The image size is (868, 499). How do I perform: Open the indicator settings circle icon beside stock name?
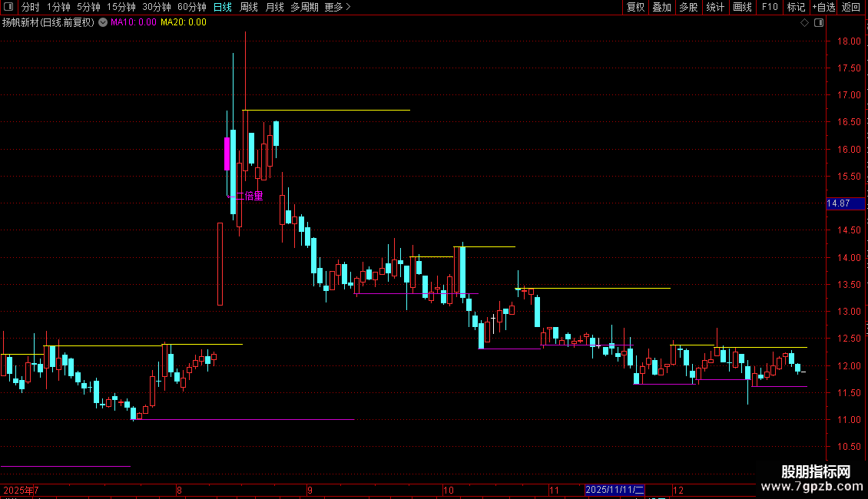coord(103,22)
